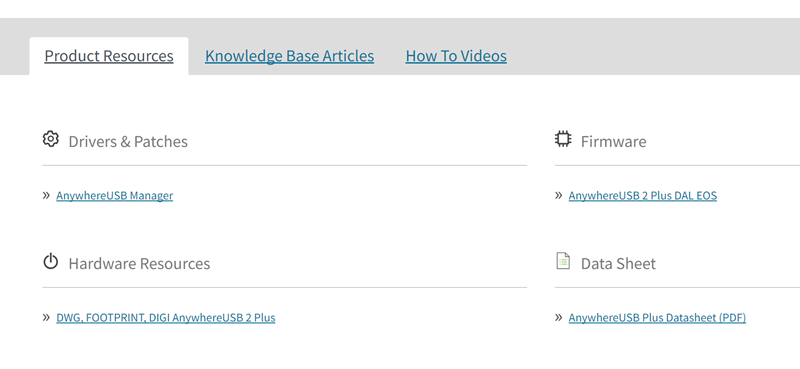800x369 pixels.
Task: Open the AnywhereUSB Plus Datasheet (PDF) link
Action: click(x=657, y=318)
